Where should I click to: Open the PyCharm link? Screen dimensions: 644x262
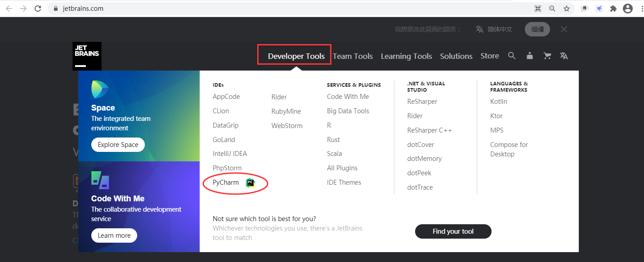pyautogui.click(x=226, y=182)
